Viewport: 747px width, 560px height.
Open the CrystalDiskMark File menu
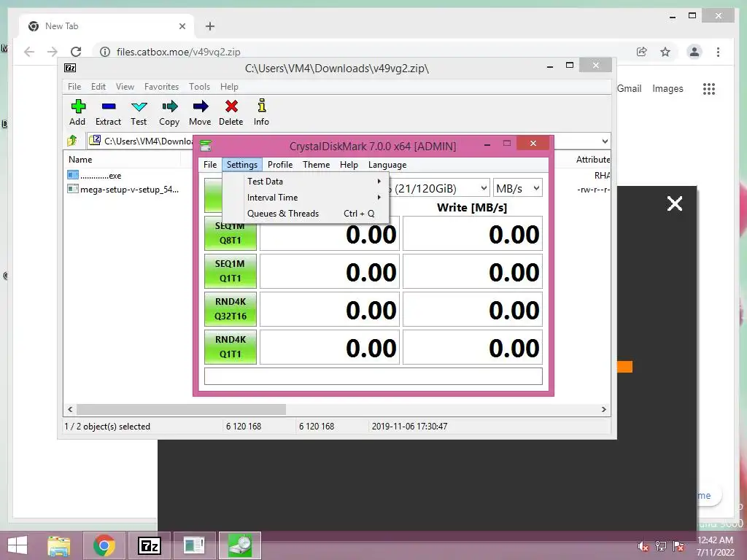coord(210,165)
